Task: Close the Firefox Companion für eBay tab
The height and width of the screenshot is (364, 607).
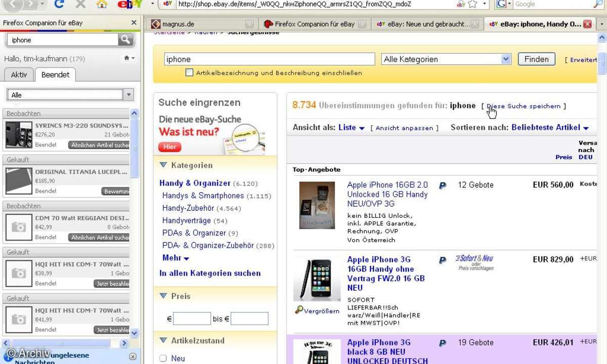Action: pos(362,24)
